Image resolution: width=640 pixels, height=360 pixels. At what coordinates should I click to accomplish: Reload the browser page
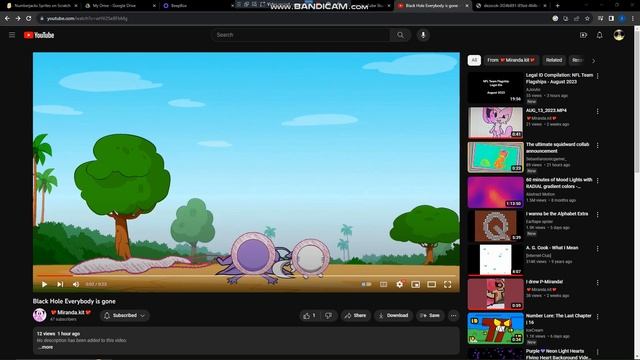[29, 18]
